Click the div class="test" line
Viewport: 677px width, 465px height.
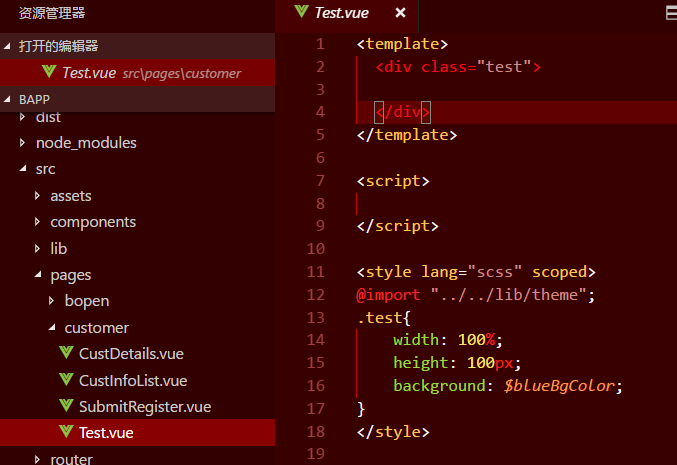coord(458,67)
